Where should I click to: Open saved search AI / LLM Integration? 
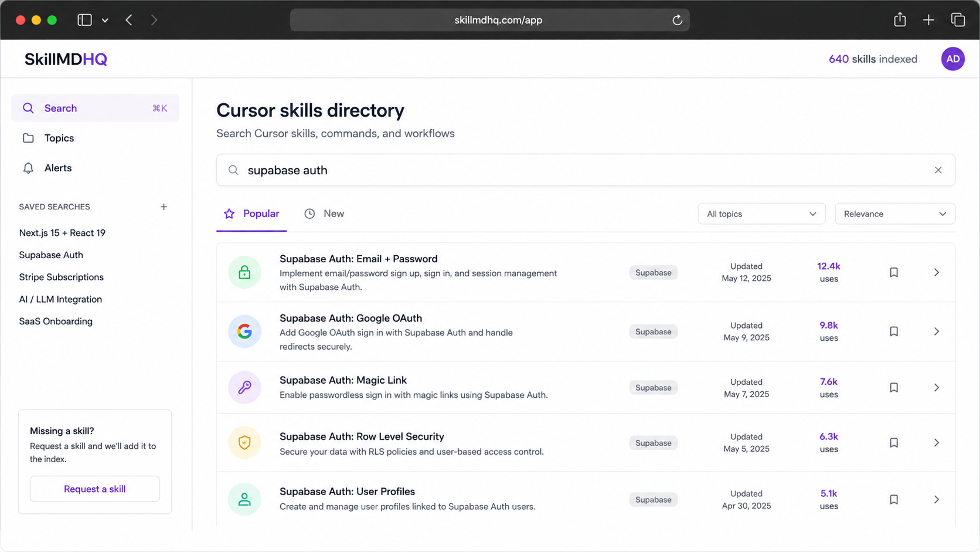coord(60,299)
